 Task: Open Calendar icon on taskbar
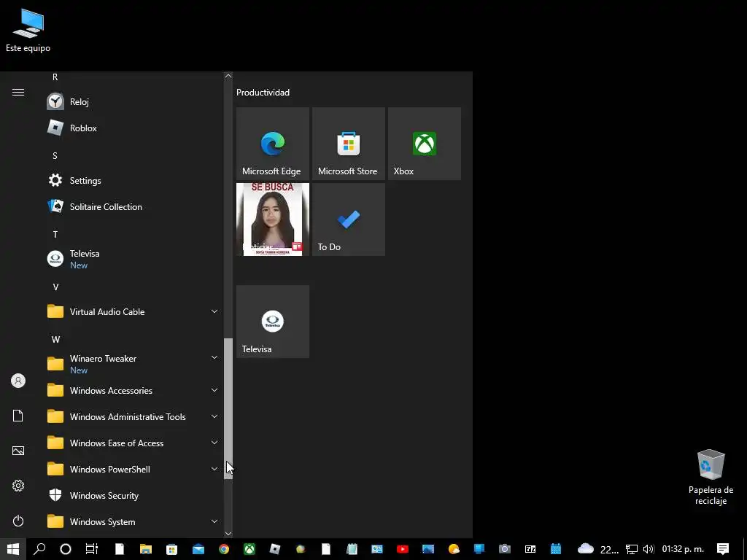pos(555,549)
